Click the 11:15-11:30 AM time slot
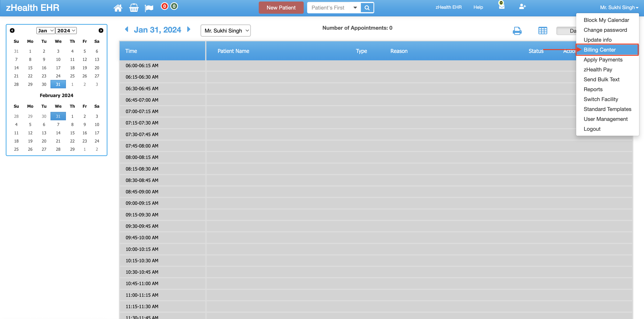The width and height of the screenshot is (644, 319). pyautogui.click(x=162, y=306)
